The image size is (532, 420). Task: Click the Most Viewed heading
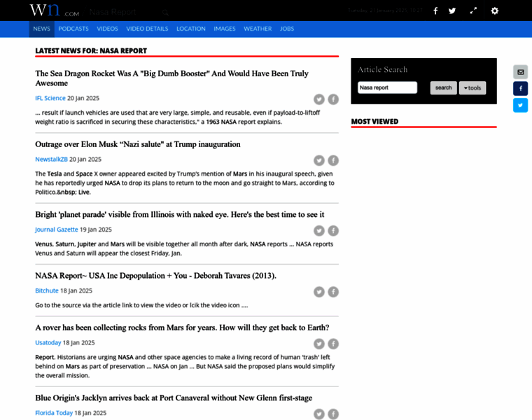tap(374, 122)
